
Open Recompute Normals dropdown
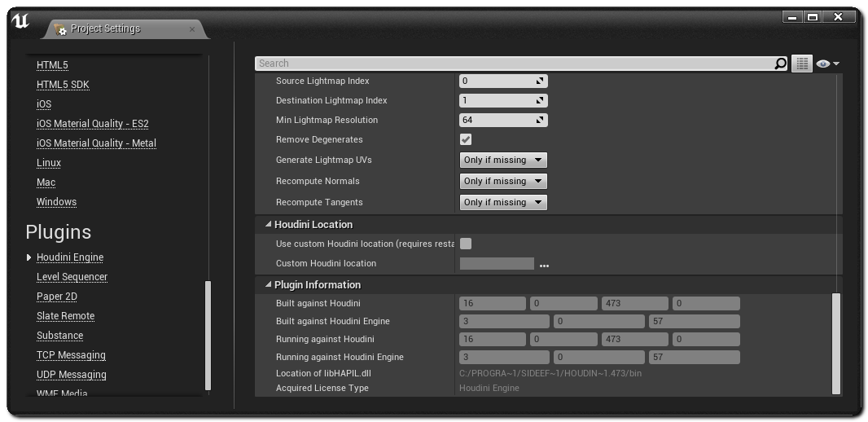503,181
